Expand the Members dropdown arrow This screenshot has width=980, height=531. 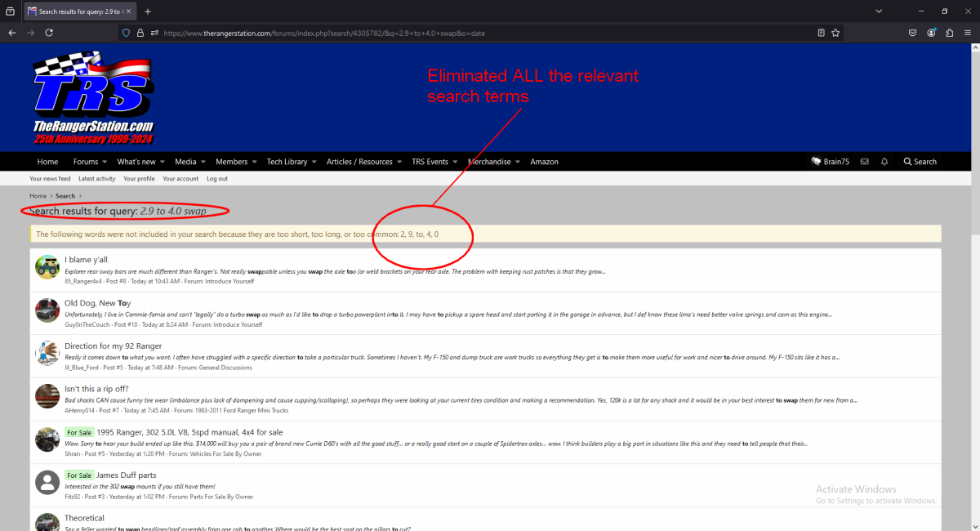(x=254, y=162)
